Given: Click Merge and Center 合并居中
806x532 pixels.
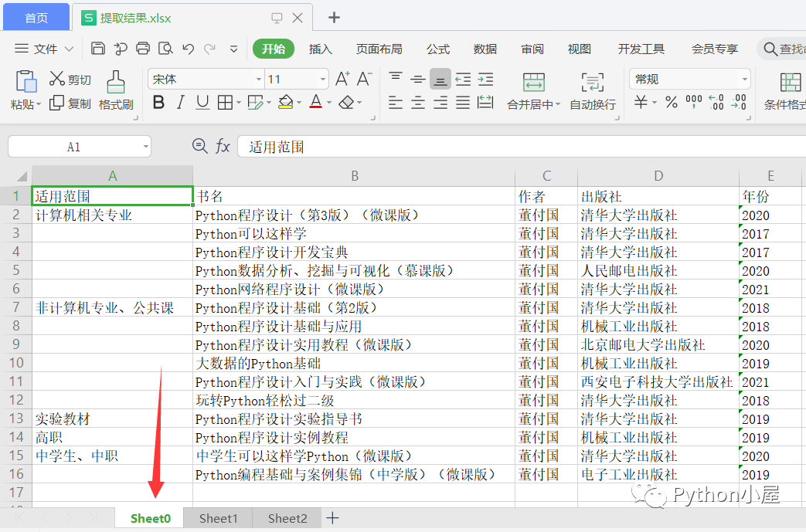Looking at the screenshot, I should 533,91.
